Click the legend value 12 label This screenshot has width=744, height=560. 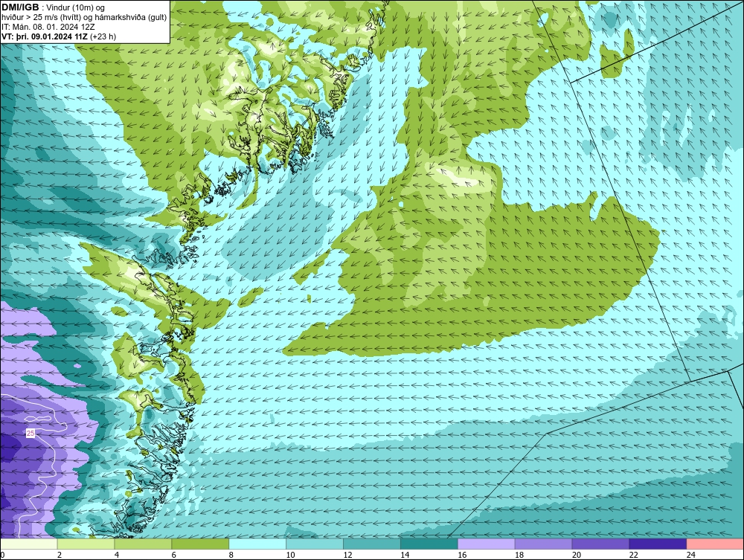pos(347,555)
